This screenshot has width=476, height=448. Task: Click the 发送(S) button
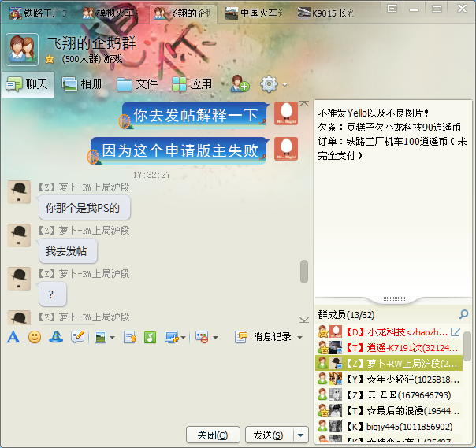(x=268, y=435)
